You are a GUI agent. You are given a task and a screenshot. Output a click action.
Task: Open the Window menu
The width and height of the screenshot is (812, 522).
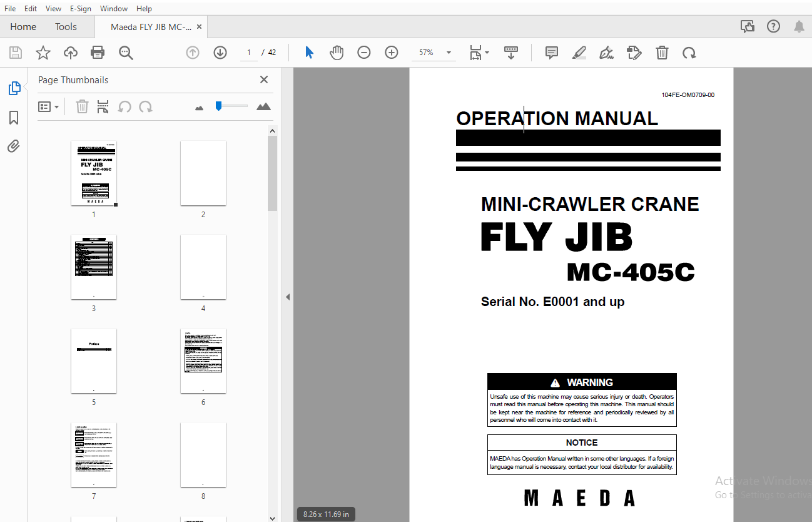click(114, 9)
